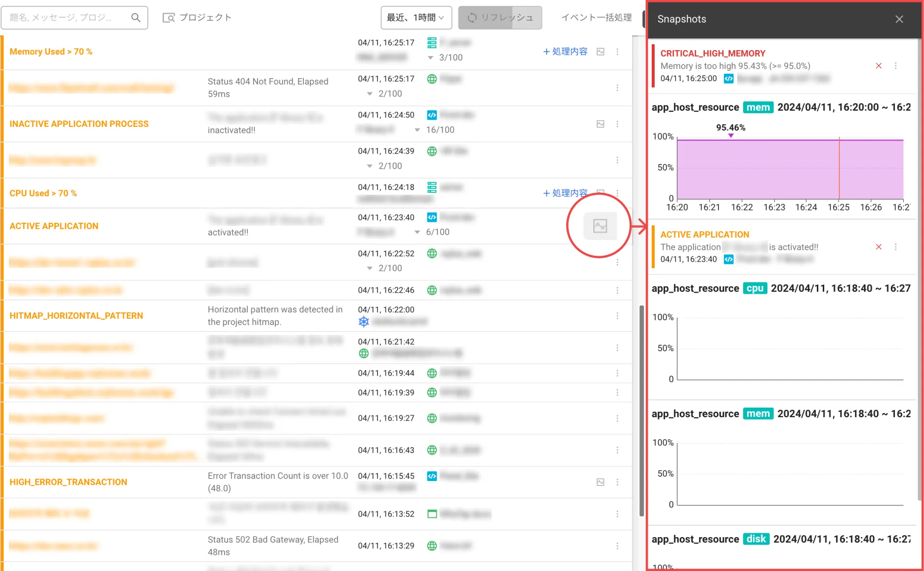Remove the CRITICAL_HIGH_MEMORY snapshot with red X
The width and height of the screenshot is (924, 571).
pyautogui.click(x=879, y=66)
